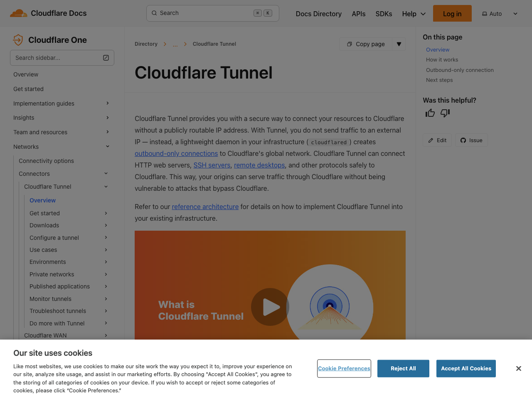Click the copy icon on Copy page button
Viewport: 532px width, 399px height.
pyautogui.click(x=350, y=44)
